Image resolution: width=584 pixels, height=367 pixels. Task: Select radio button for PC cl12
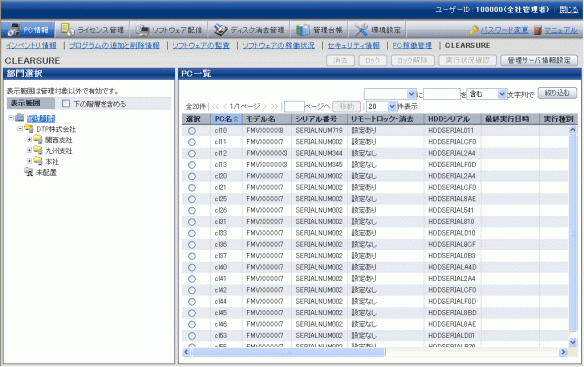192,154
